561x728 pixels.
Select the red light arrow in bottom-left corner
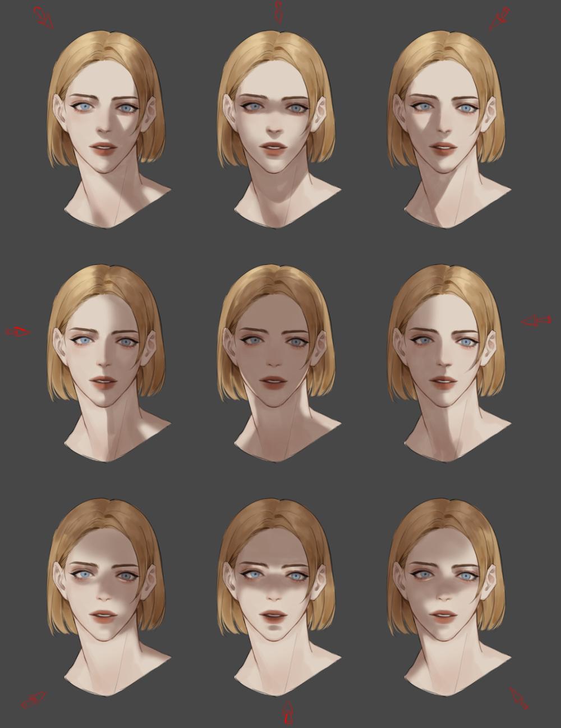point(33,699)
